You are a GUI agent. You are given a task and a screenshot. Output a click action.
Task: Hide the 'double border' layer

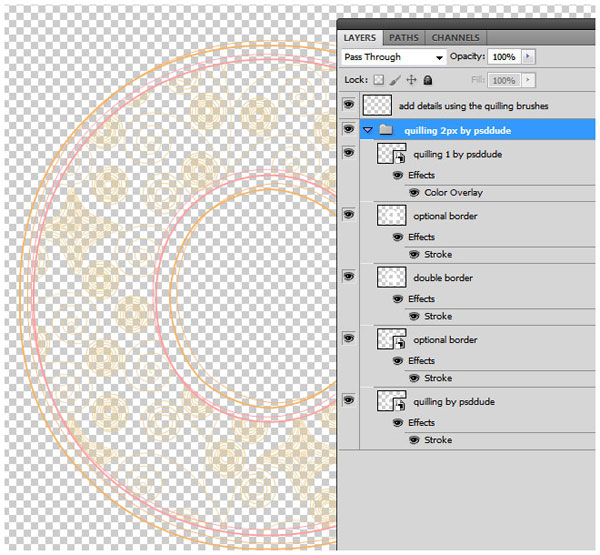(349, 276)
